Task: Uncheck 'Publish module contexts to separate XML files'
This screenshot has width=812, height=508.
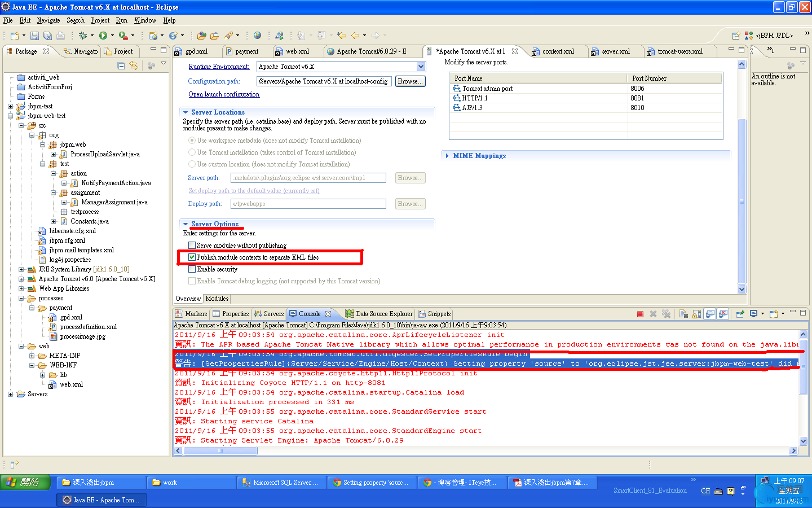Action: point(192,257)
